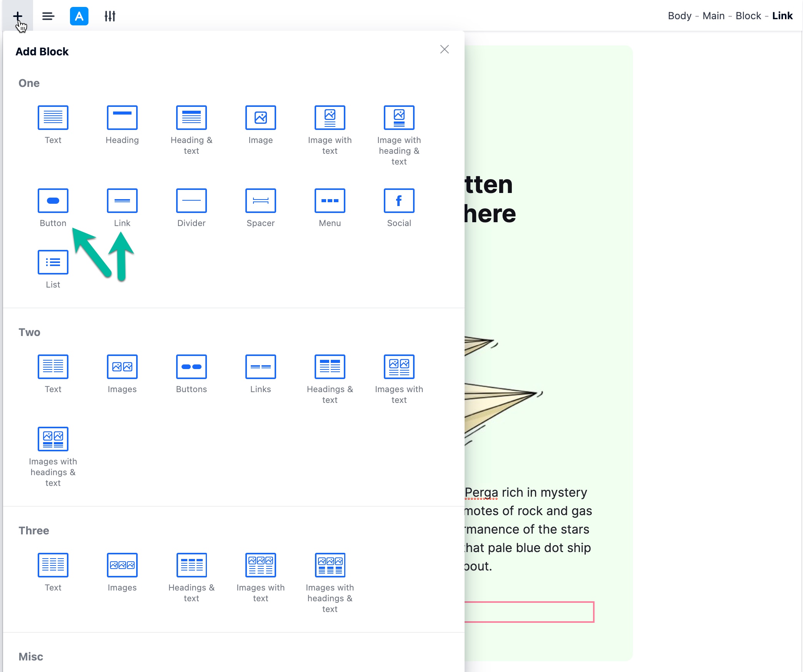Image resolution: width=803 pixels, height=672 pixels.
Task: Pick the two-column Buttons block
Action: coord(191,367)
